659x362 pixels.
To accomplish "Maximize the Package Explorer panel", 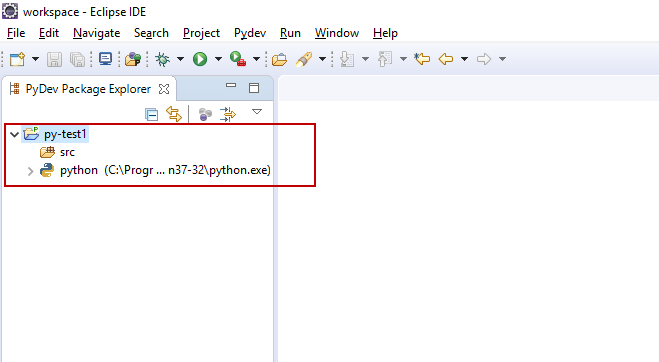I will (x=254, y=88).
